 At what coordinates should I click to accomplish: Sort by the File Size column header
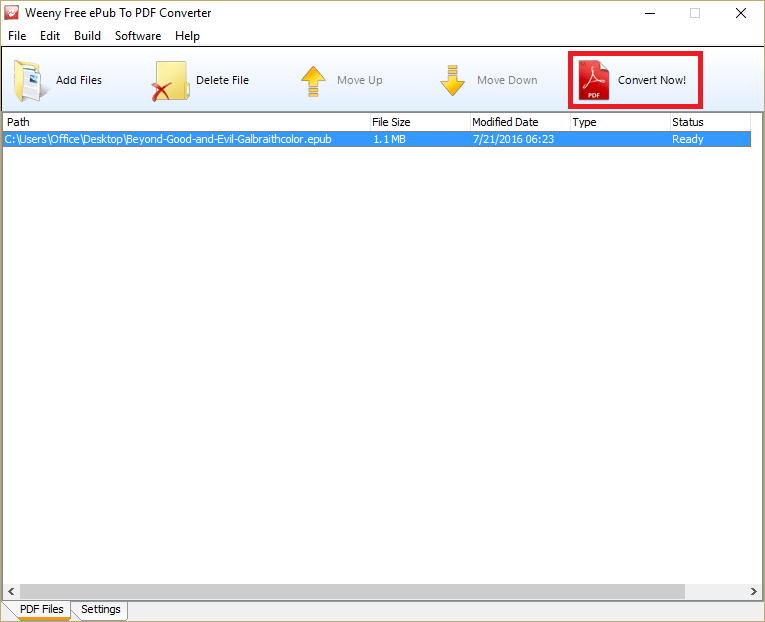pyautogui.click(x=420, y=122)
